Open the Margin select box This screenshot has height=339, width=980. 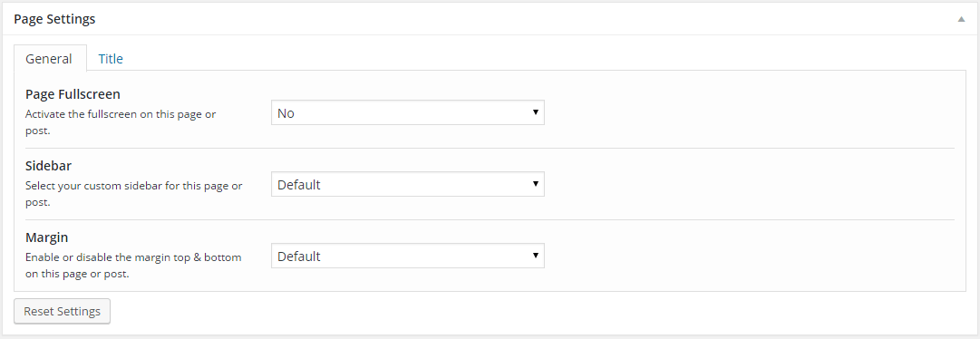407,256
